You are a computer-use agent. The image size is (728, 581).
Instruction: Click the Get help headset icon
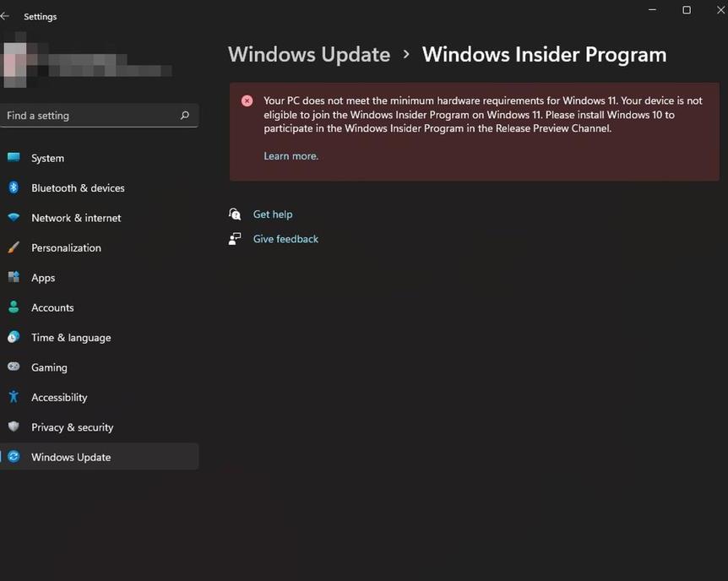[235, 214]
